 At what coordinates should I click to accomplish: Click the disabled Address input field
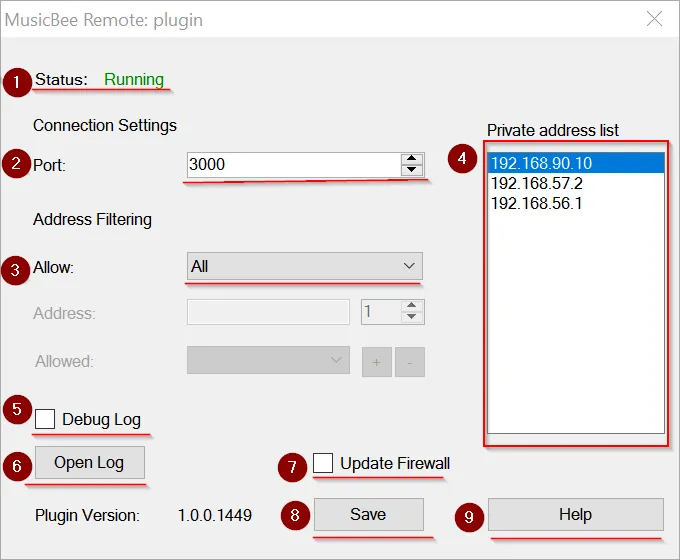point(268,312)
